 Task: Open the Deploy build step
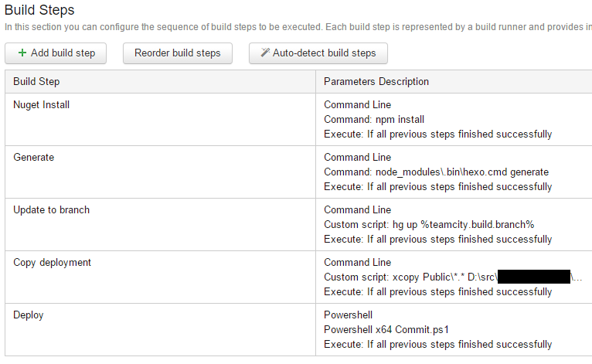pos(29,315)
